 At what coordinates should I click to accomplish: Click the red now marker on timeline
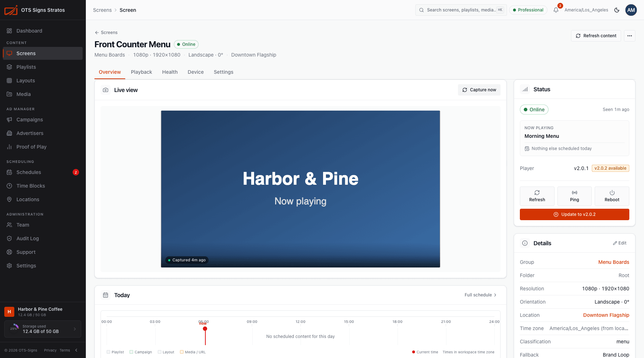click(205, 329)
